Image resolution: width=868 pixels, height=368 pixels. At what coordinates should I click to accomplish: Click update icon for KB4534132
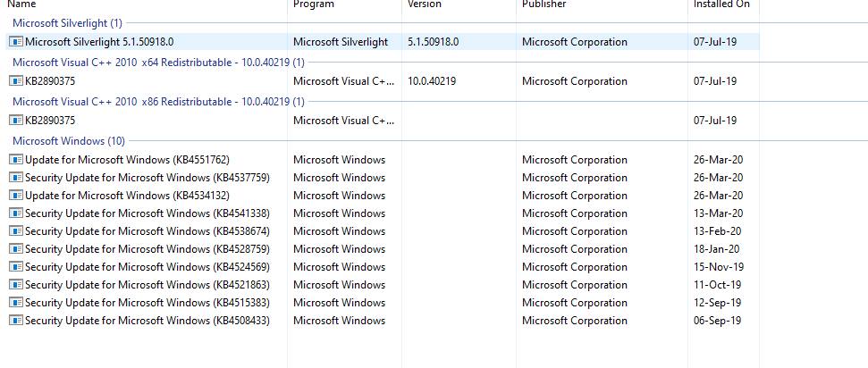[16, 196]
